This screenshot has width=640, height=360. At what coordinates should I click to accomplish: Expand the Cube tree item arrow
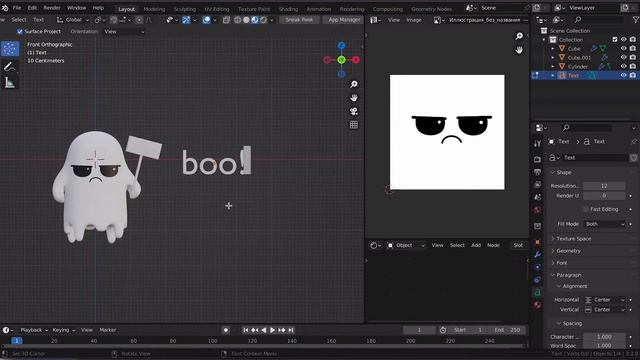coord(553,48)
